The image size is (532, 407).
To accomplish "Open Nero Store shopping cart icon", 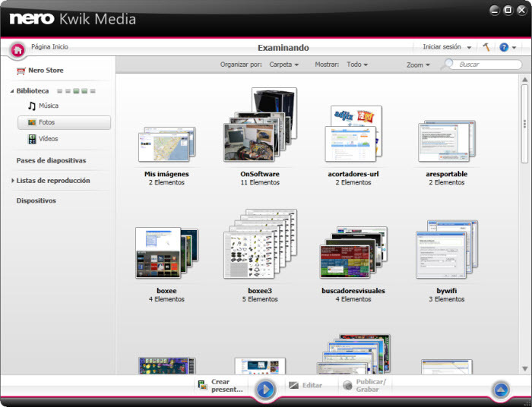I will click(x=21, y=71).
